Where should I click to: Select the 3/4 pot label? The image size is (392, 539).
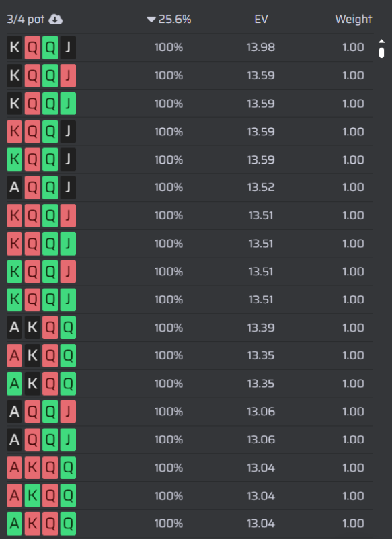(x=26, y=20)
